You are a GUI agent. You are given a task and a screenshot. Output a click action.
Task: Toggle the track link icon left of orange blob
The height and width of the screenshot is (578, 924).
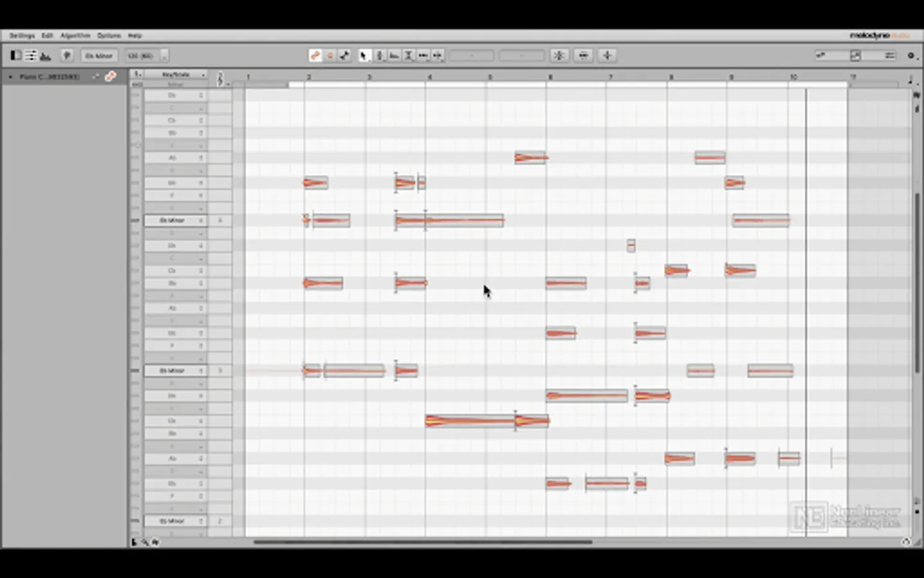point(96,76)
